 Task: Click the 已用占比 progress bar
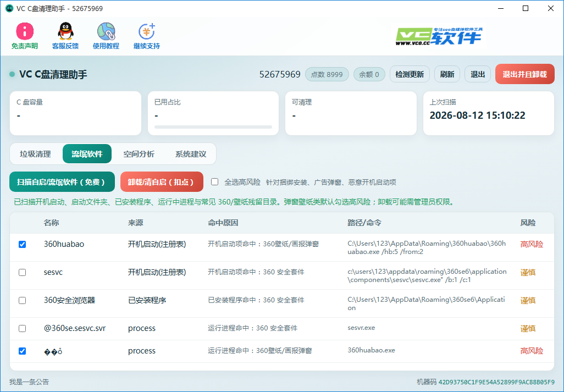point(213,127)
